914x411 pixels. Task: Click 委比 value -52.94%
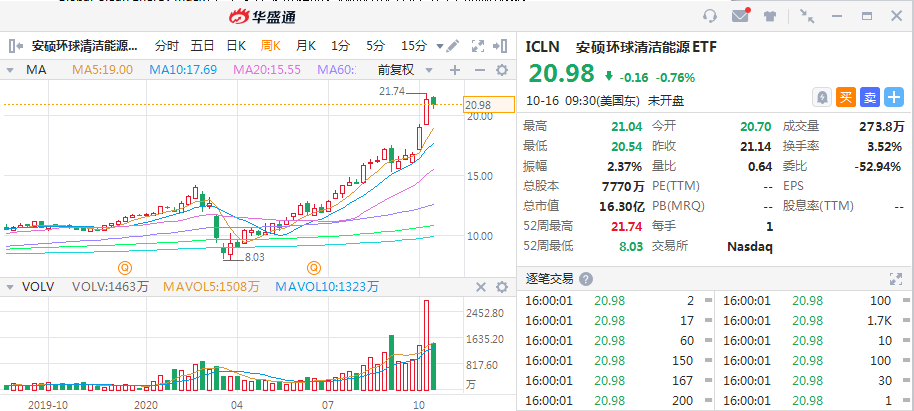877,167
